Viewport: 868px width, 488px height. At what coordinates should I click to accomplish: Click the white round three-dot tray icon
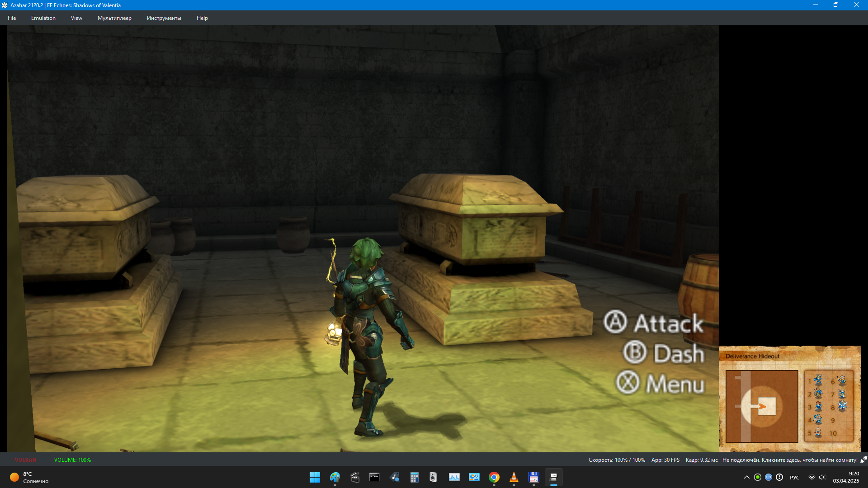779,477
